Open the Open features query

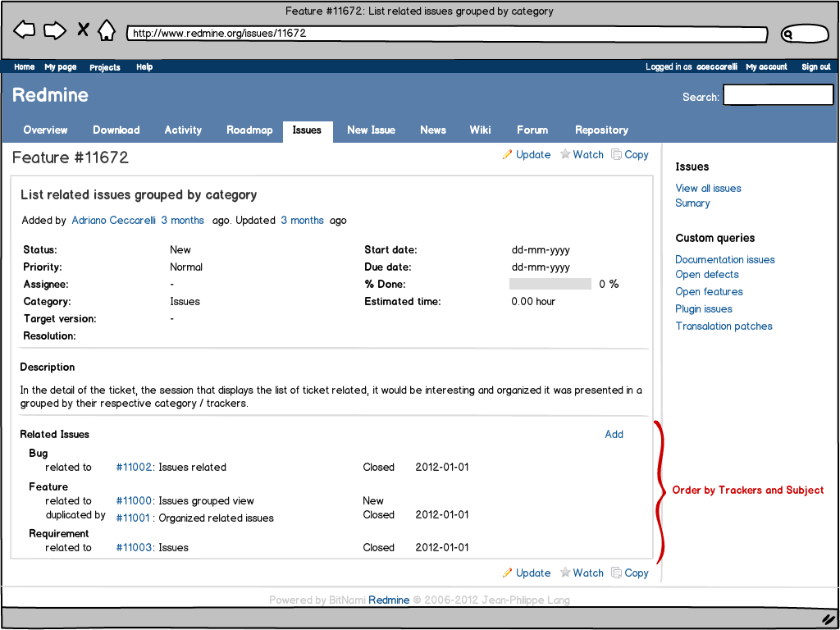click(710, 291)
